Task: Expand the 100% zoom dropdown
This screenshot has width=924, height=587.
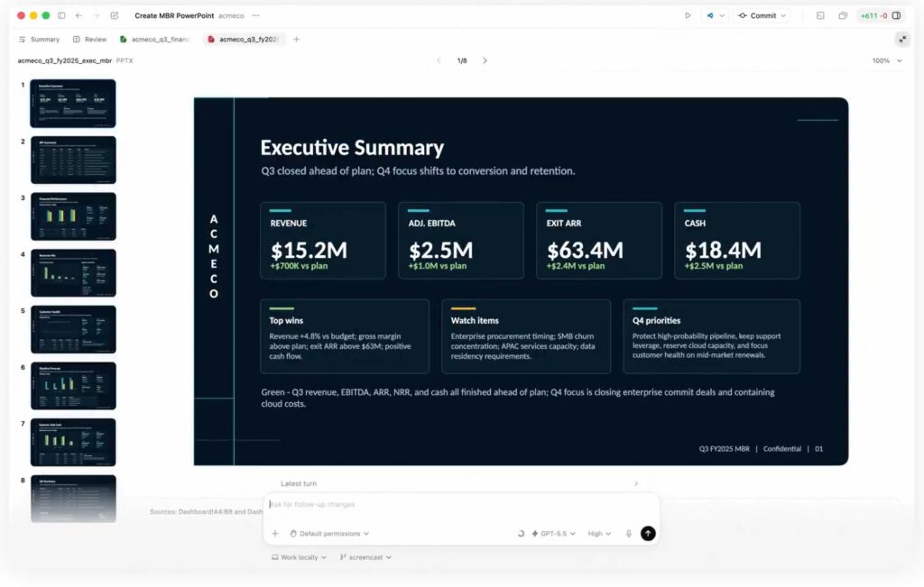Action: [x=886, y=60]
